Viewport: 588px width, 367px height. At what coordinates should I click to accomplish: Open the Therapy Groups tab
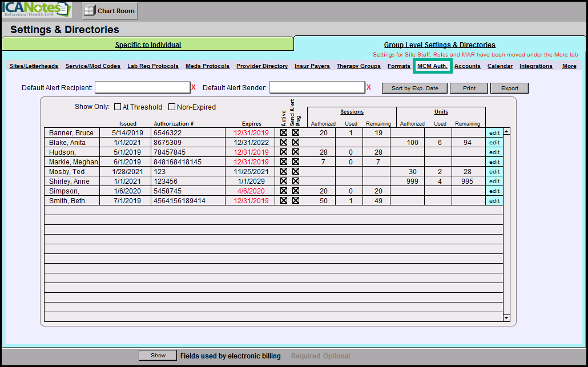pos(359,66)
